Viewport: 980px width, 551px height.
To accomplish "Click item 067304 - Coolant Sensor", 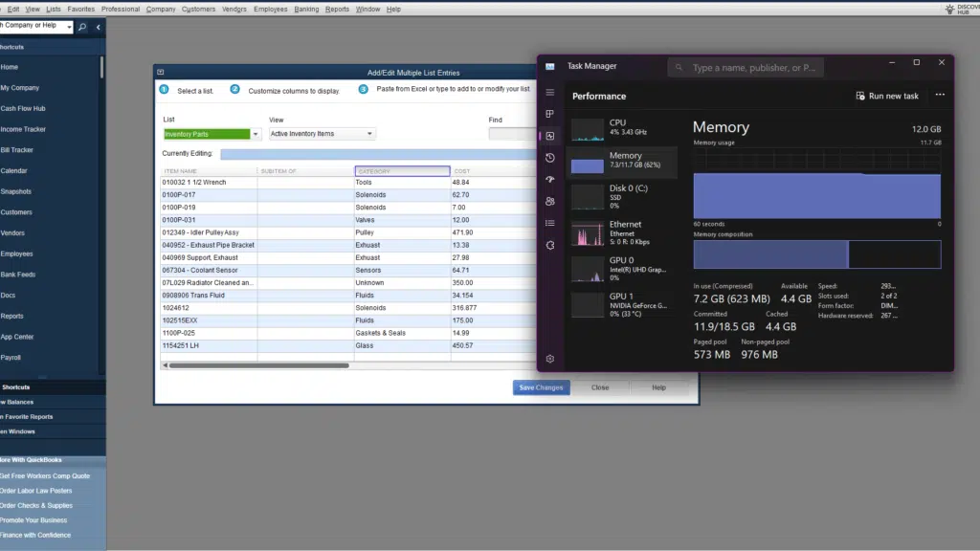I will pos(209,270).
